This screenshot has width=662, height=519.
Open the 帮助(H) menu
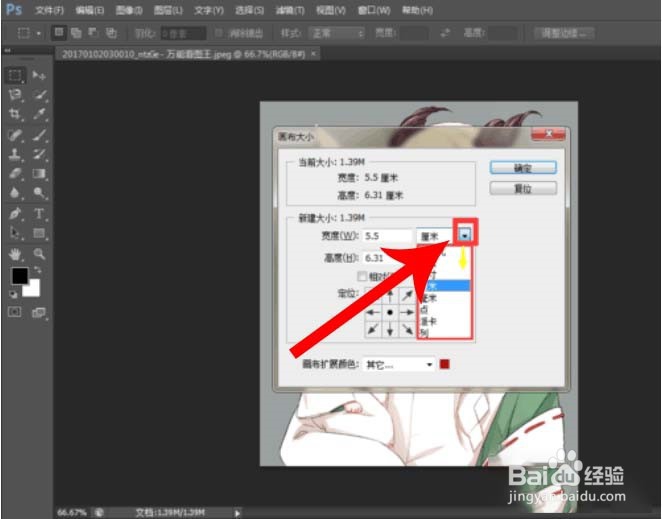tap(417, 10)
